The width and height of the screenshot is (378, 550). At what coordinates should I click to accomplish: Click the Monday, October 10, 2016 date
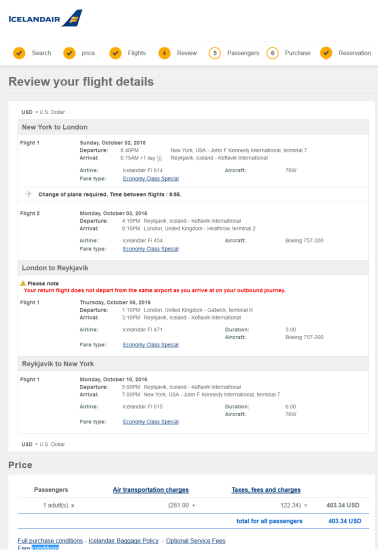113,379
